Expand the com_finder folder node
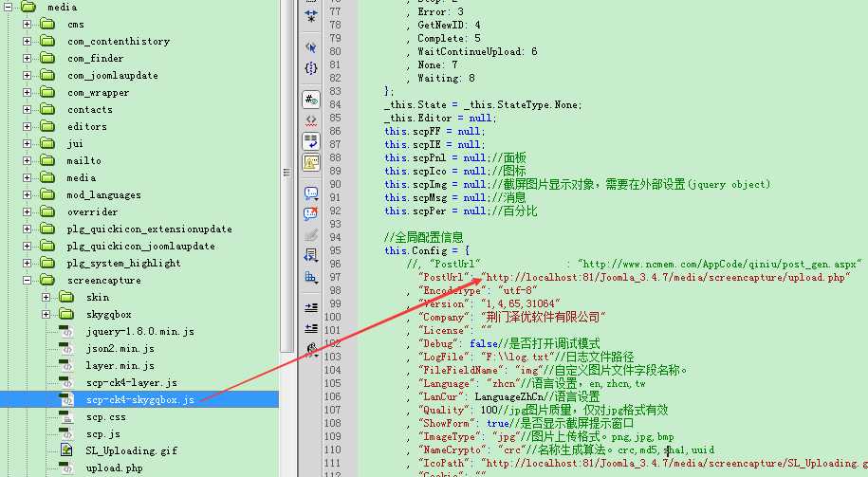 [27, 58]
